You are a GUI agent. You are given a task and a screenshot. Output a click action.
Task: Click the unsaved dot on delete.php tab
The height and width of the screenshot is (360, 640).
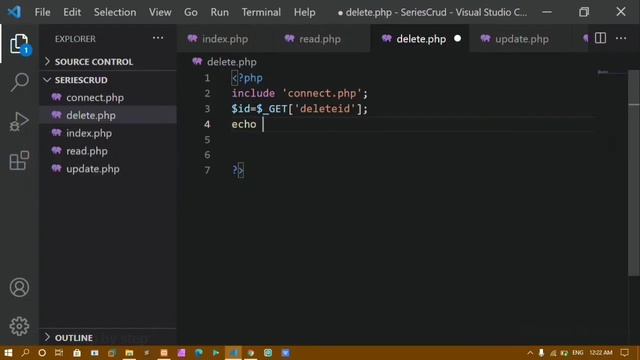click(458, 38)
